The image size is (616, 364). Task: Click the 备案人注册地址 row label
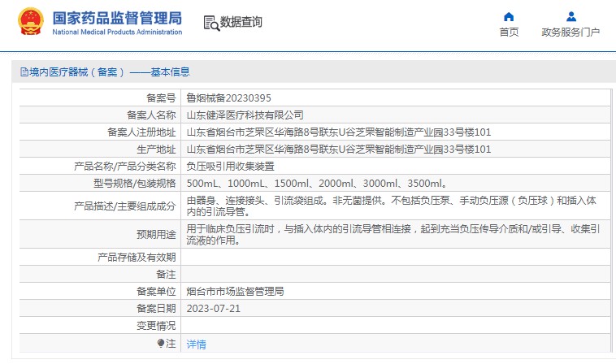click(141, 132)
